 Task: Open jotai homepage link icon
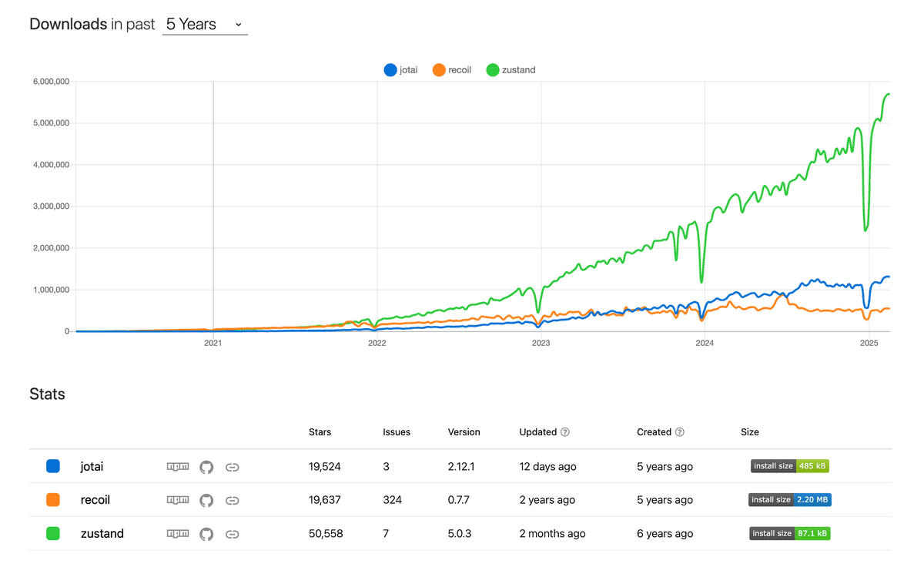click(233, 467)
